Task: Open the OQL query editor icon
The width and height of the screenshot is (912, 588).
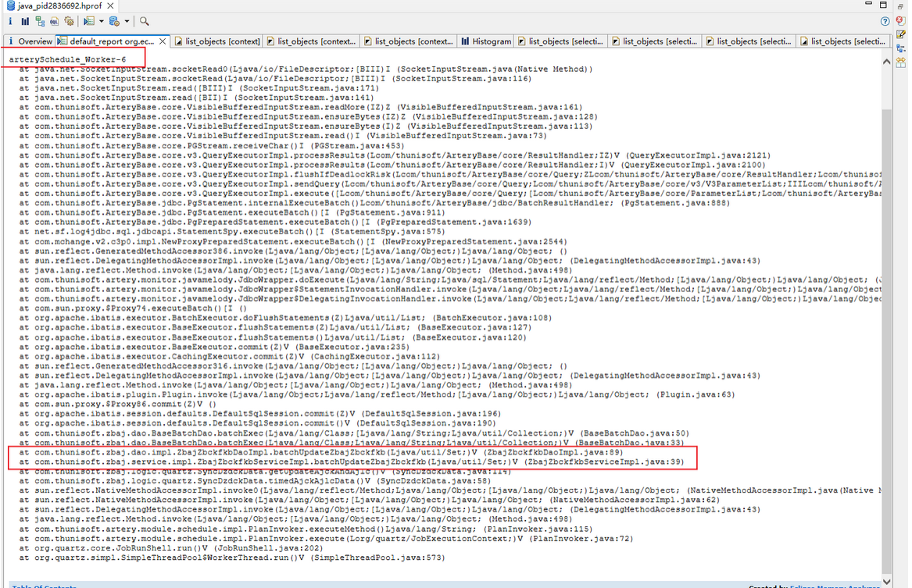Action: (x=54, y=22)
